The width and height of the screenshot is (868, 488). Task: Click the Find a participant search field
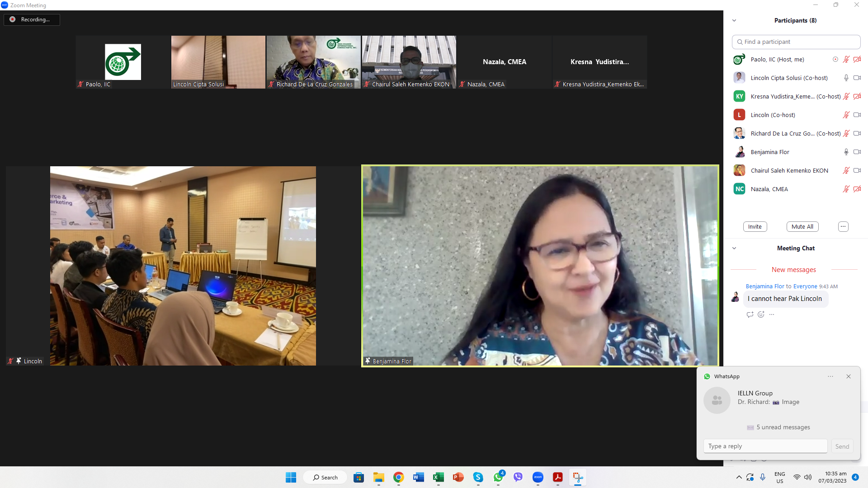point(796,42)
